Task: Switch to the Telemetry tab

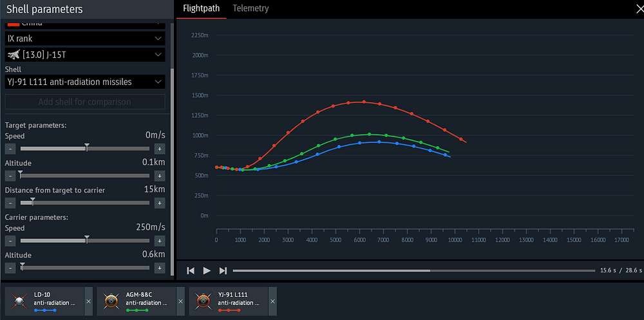Action: pos(251,8)
